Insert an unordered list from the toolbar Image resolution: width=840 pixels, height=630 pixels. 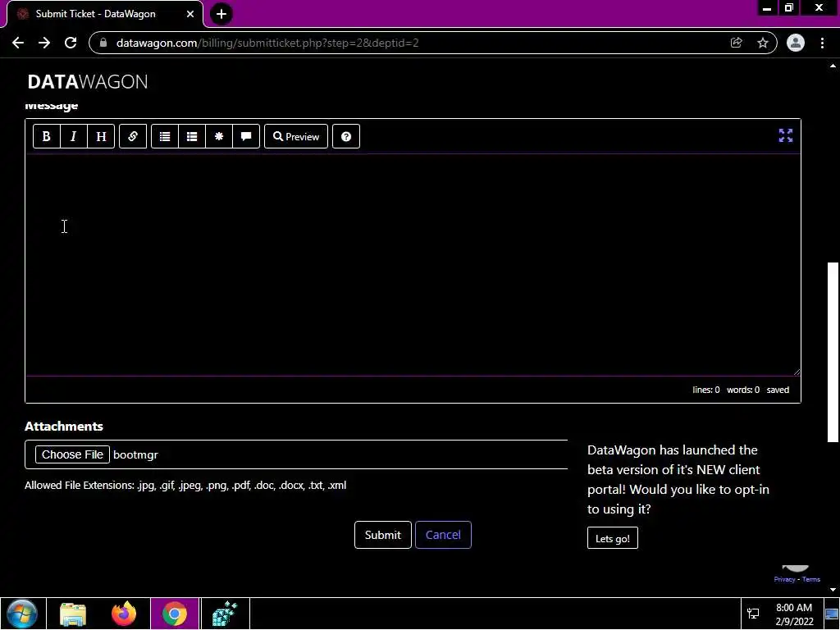click(x=165, y=137)
